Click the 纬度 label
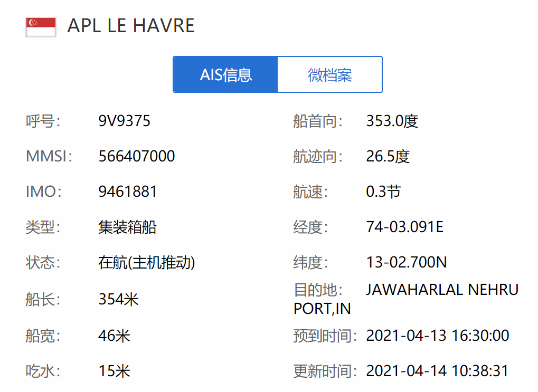The height and width of the screenshot is (392, 538). (x=310, y=262)
